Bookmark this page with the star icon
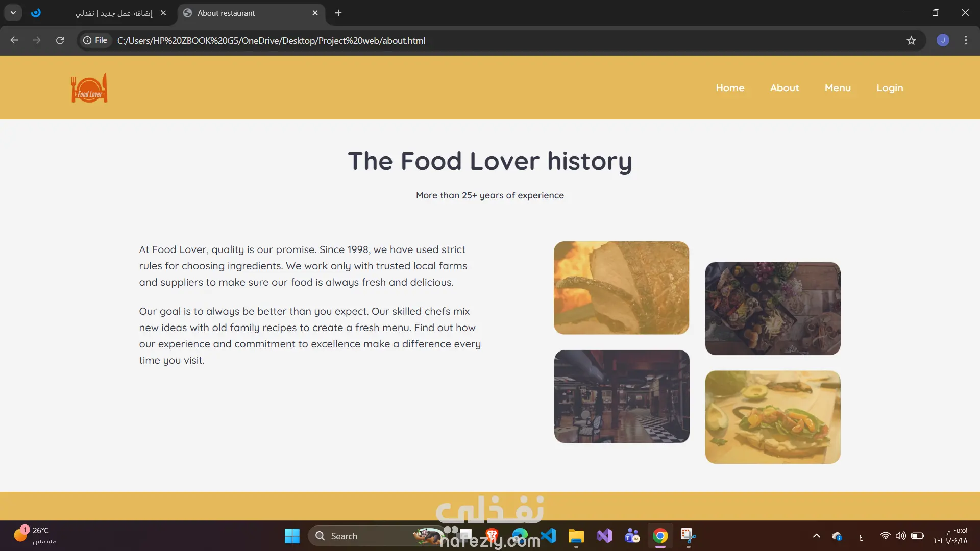This screenshot has height=551, width=980. [x=911, y=40]
